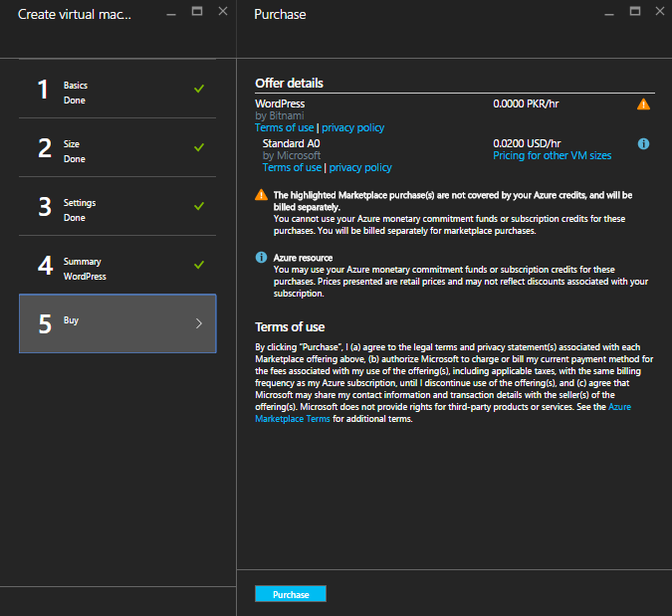
Task: Click the info icon next to Azure resource
Action: click(x=261, y=257)
